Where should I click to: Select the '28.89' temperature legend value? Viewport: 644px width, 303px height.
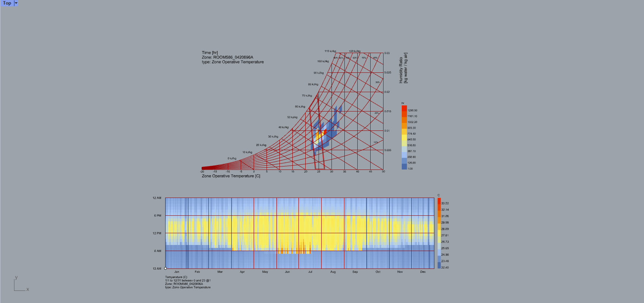(445, 229)
